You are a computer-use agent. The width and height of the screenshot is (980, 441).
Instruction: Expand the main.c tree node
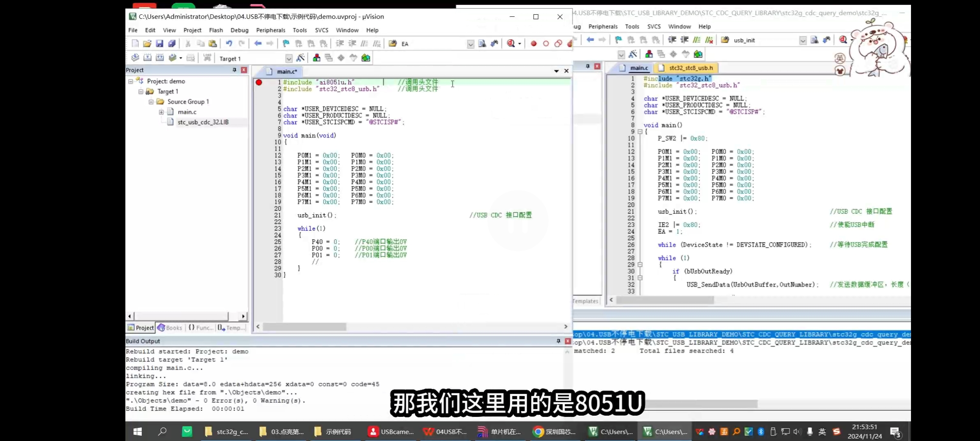[161, 112]
